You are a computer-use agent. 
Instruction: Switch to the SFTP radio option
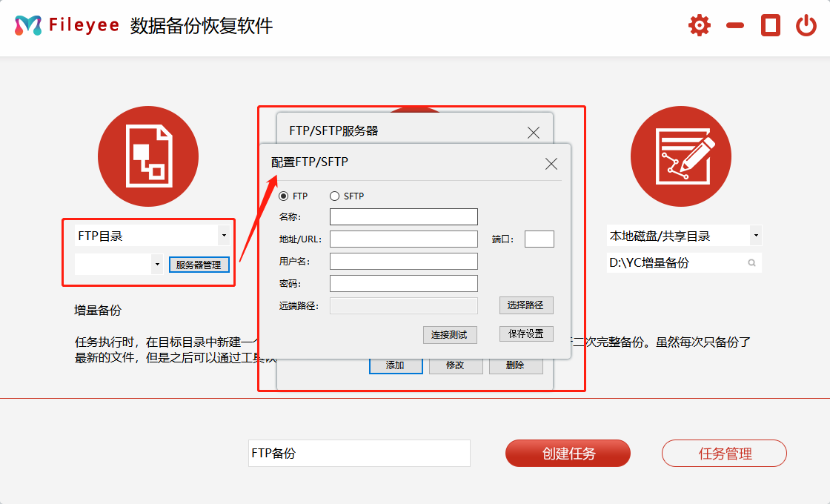click(x=333, y=196)
